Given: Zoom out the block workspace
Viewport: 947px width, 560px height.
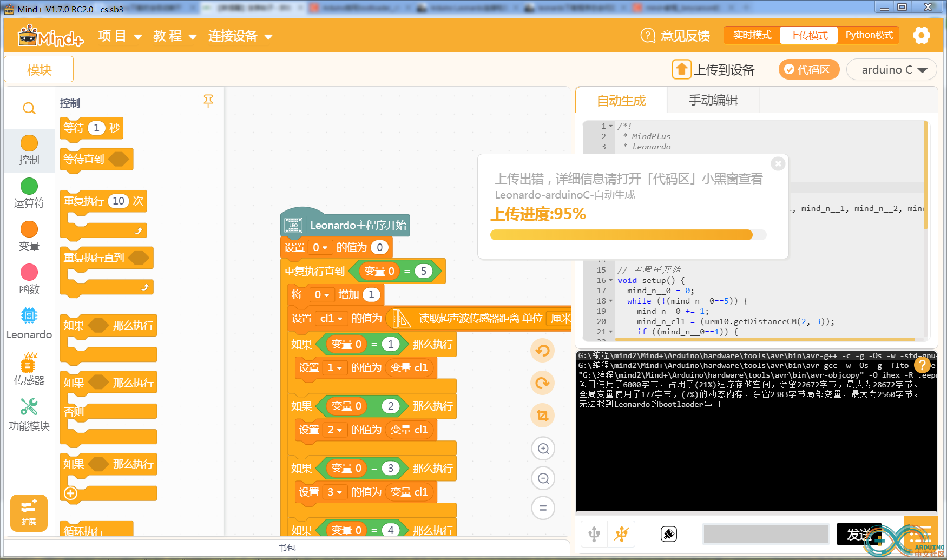Looking at the screenshot, I should (x=543, y=478).
